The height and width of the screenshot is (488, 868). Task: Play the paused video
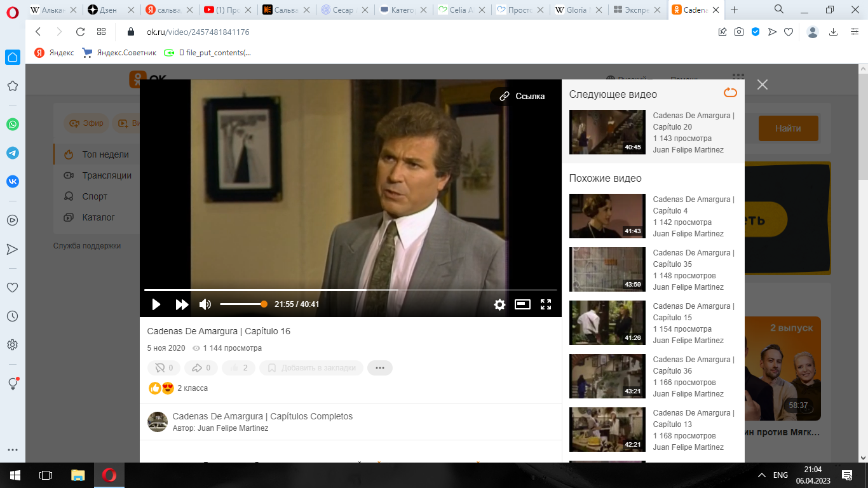[156, 304]
